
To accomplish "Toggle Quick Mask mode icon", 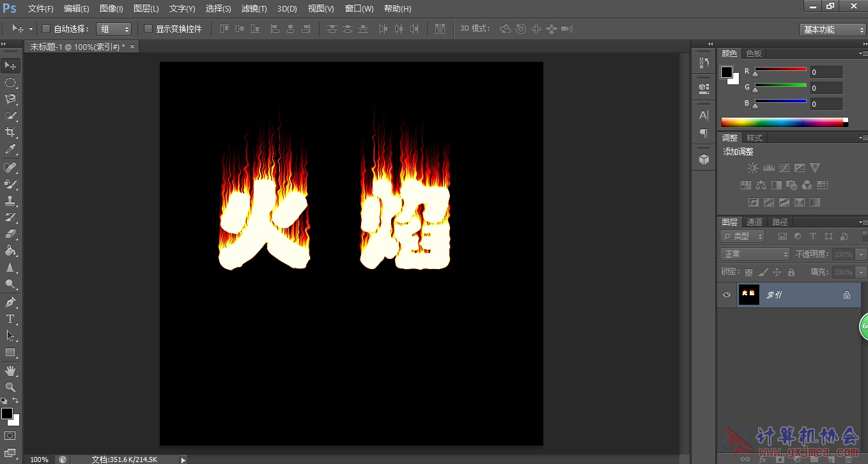I will (x=10, y=435).
